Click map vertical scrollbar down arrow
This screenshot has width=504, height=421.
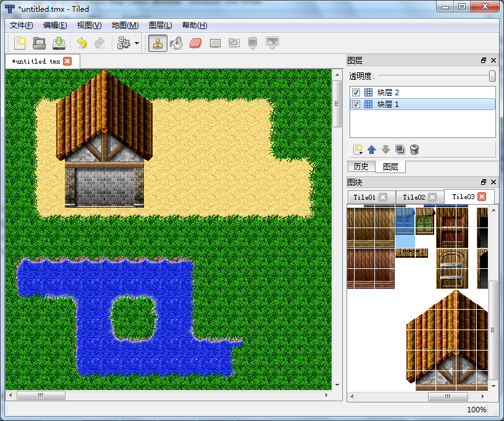click(337, 385)
